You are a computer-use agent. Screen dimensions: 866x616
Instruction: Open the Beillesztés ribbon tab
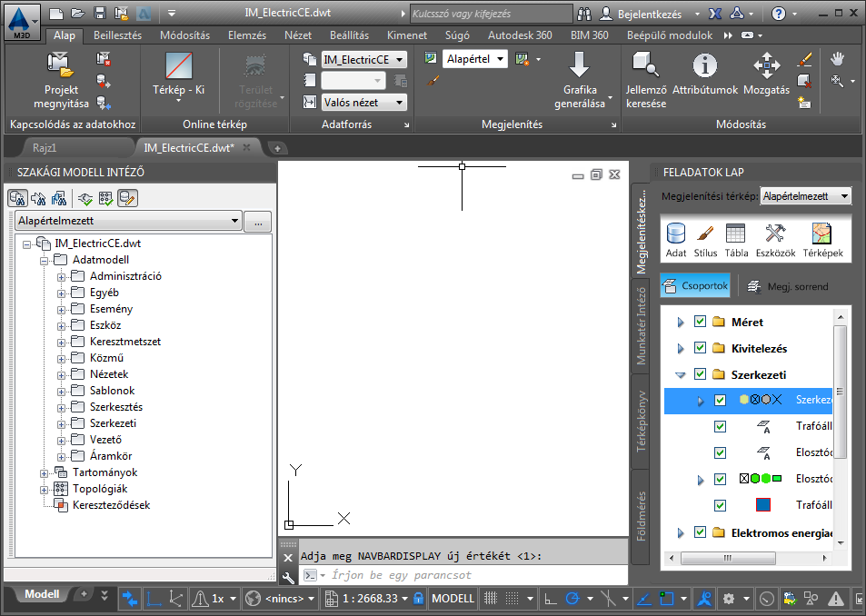(117, 35)
